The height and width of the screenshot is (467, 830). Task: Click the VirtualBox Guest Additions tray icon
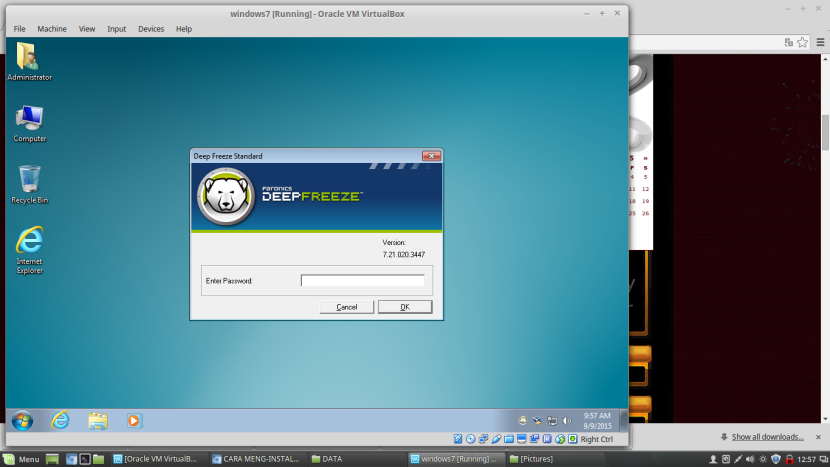coord(537,421)
